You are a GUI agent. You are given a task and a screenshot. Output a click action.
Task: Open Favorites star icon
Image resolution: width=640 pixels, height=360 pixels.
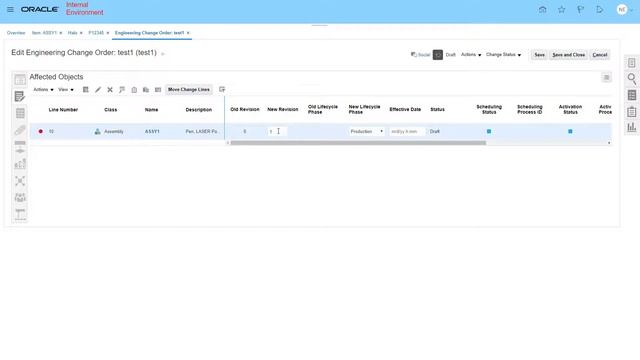point(562,9)
